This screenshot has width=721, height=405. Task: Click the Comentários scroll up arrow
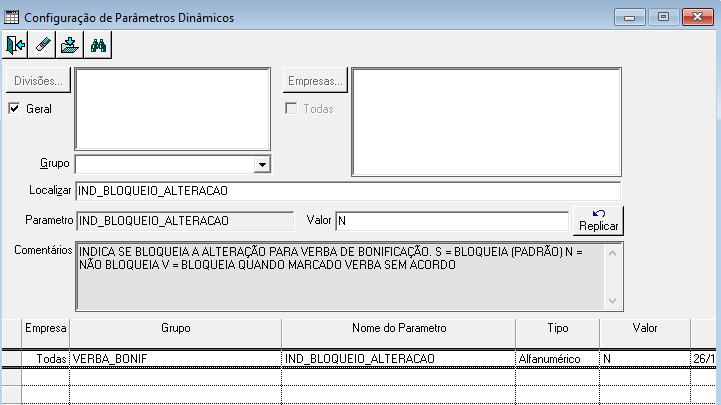pyautogui.click(x=612, y=253)
